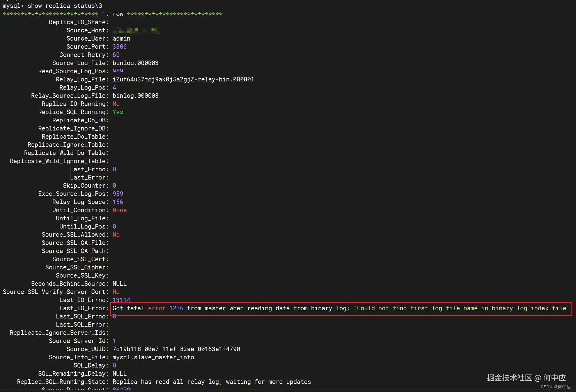Click the Replica_IO_Running 'No' value
576x392 pixels.
coord(116,104)
